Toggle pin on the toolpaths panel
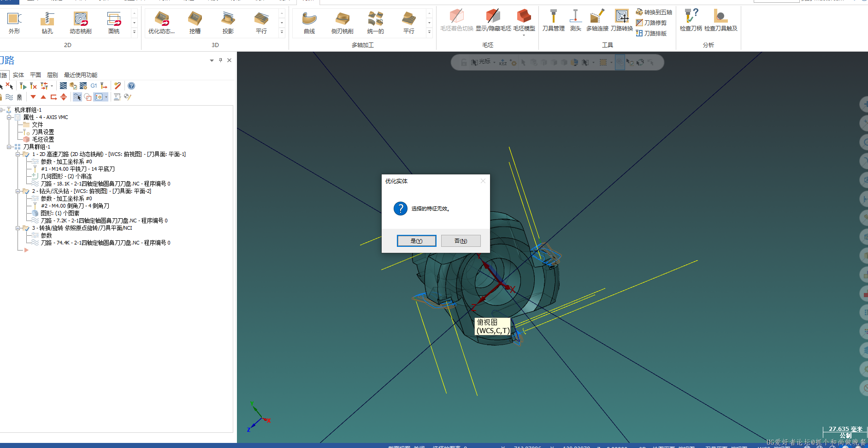Image resolution: width=868 pixels, height=448 pixels. (220, 60)
